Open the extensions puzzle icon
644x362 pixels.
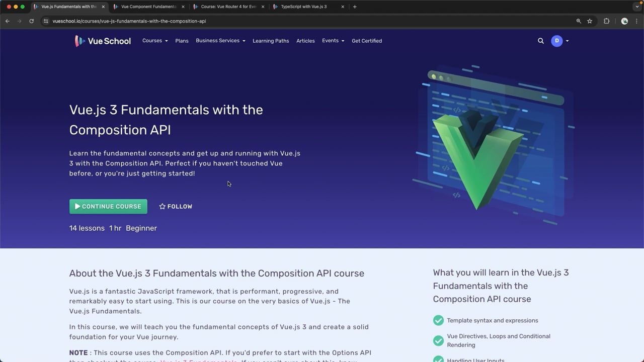pyautogui.click(x=606, y=21)
